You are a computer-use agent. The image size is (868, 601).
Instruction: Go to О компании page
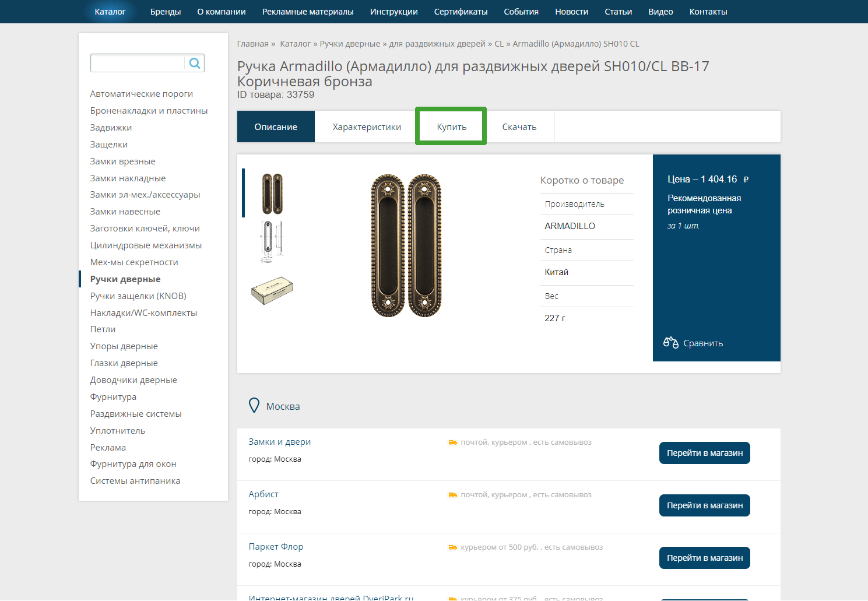[222, 12]
